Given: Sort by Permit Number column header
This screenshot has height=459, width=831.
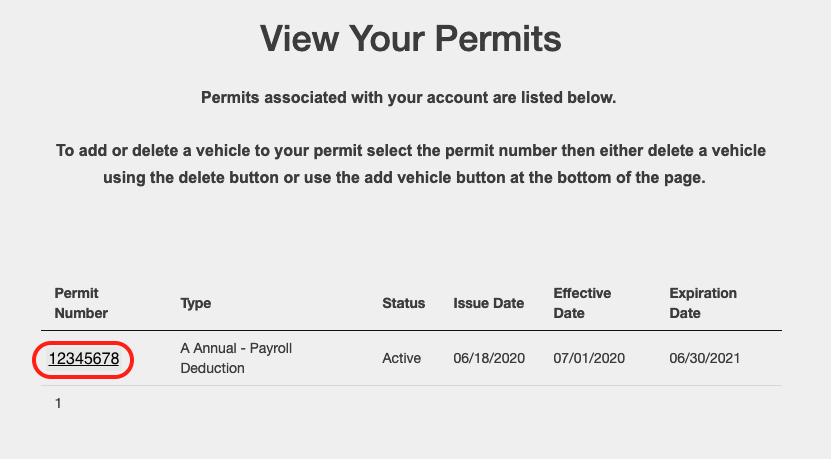Looking at the screenshot, I should tap(81, 303).
